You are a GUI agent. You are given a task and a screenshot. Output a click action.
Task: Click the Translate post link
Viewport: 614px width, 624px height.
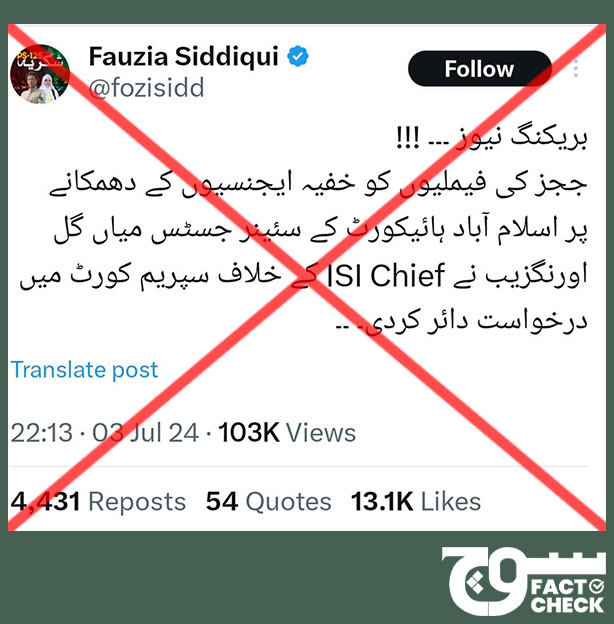click(84, 370)
